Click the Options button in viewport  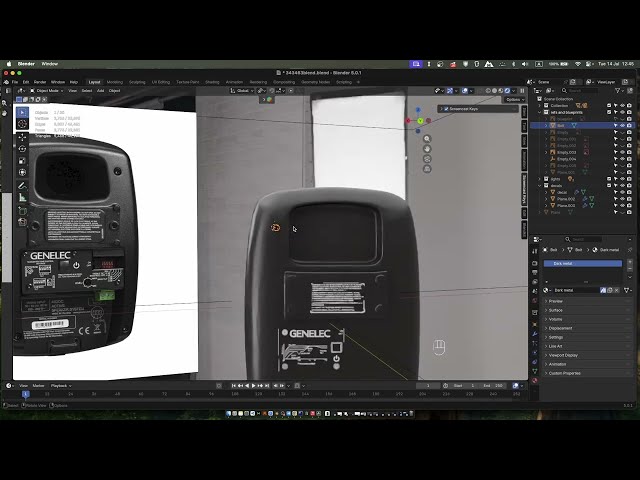[513, 100]
